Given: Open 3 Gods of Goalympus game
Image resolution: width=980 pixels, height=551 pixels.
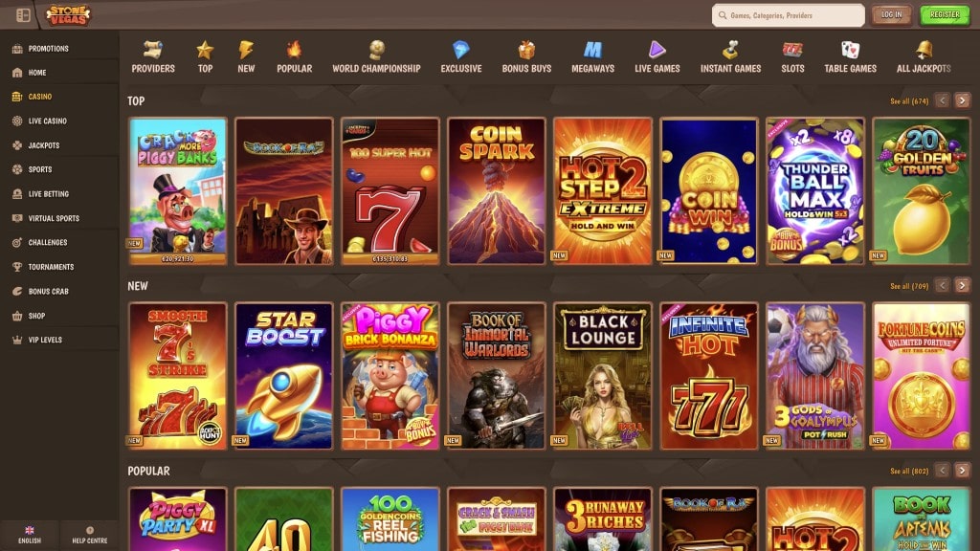Looking at the screenshot, I should [815, 376].
